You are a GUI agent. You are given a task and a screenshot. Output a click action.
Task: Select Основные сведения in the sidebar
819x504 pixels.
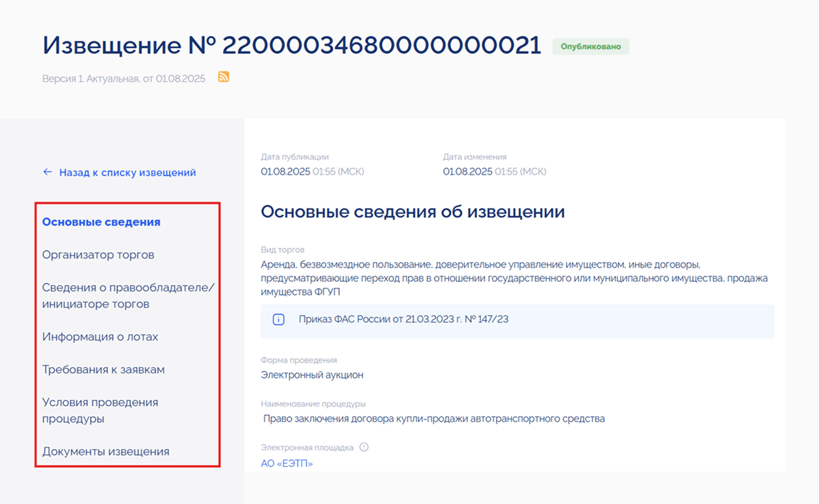pos(101,222)
